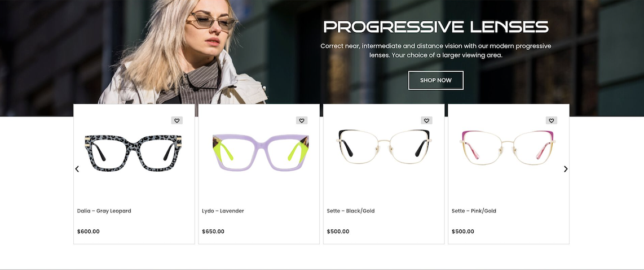Image resolution: width=644 pixels, height=270 pixels.
Task: Select the $650.00 price on Lydo
Action: pyautogui.click(x=213, y=232)
